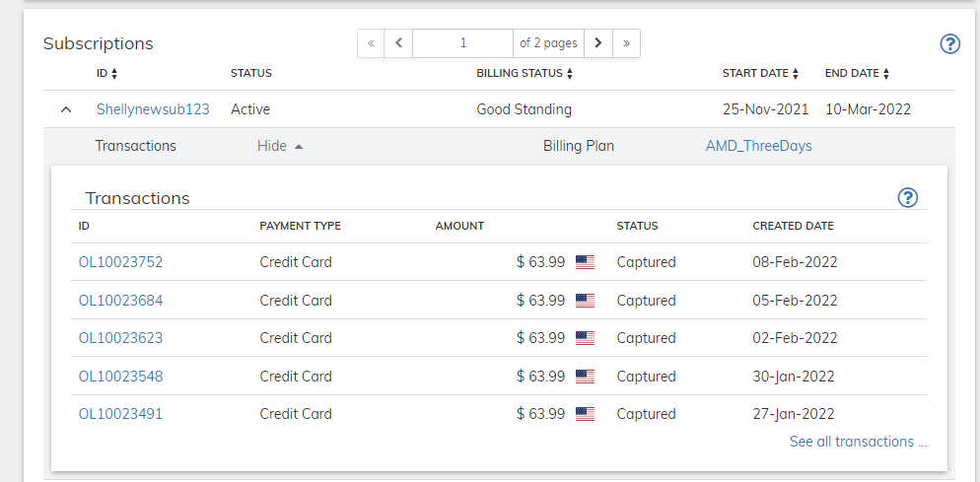Click 'Active' subscription status
This screenshot has height=482, width=980.
tap(250, 109)
